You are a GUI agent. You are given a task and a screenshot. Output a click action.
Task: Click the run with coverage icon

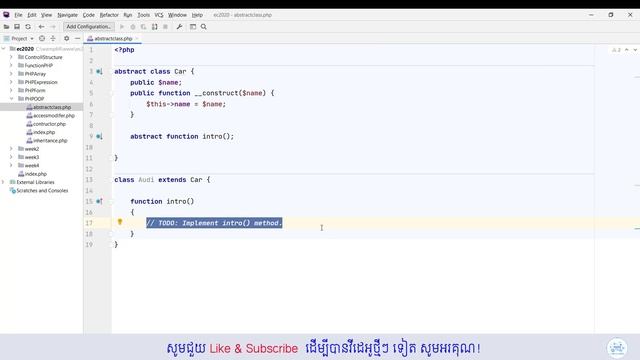pyautogui.click(x=143, y=27)
